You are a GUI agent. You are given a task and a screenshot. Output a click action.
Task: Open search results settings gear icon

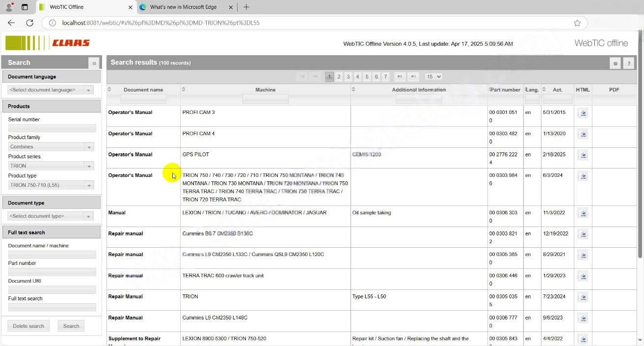(x=615, y=63)
